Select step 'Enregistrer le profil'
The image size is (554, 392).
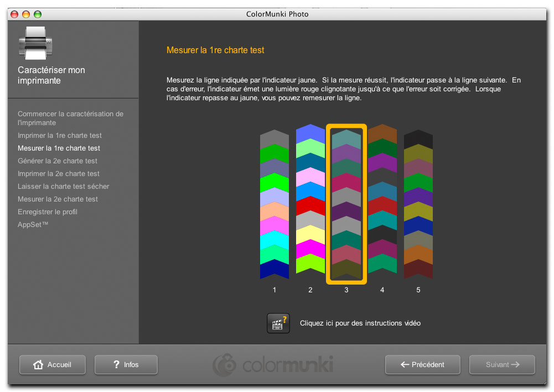[x=48, y=212]
